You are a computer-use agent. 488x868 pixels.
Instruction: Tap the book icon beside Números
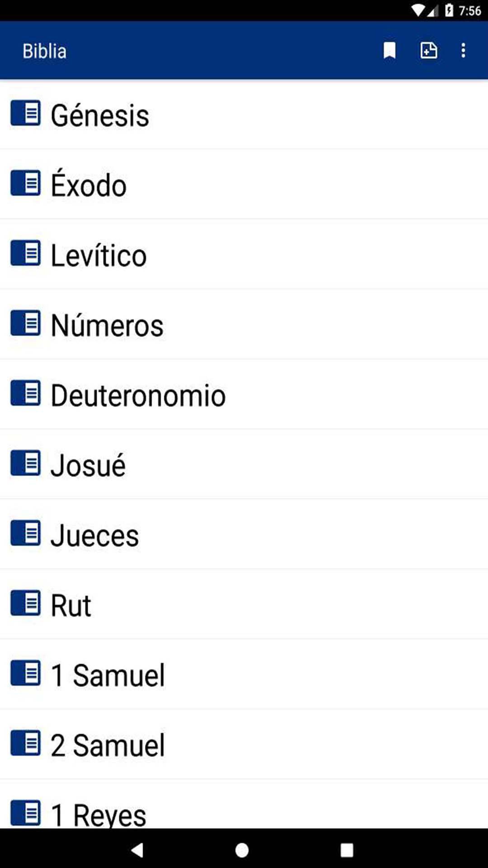[26, 323]
